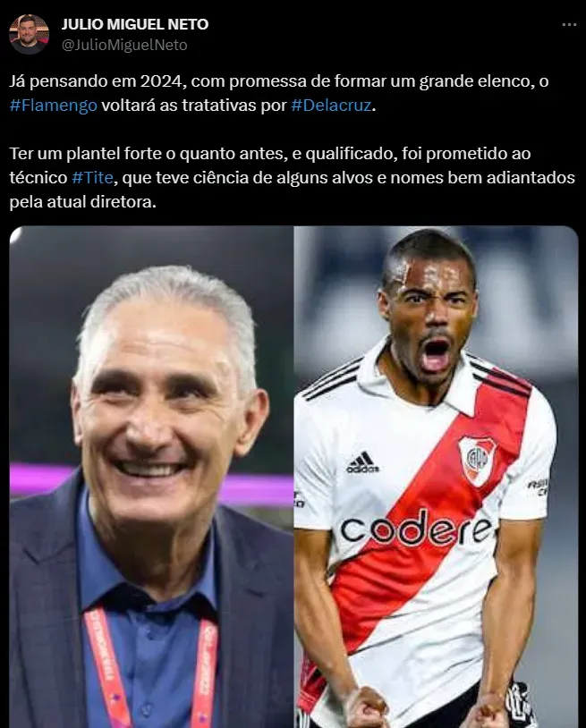The width and height of the screenshot is (586, 728).
Task: Open the #Delacruz hashtag
Action: (x=332, y=106)
